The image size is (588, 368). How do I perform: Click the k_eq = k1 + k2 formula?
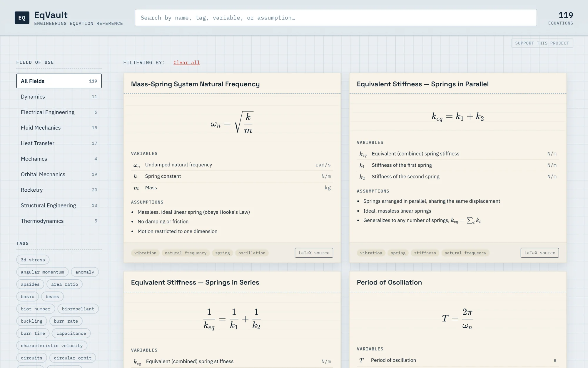458,117
